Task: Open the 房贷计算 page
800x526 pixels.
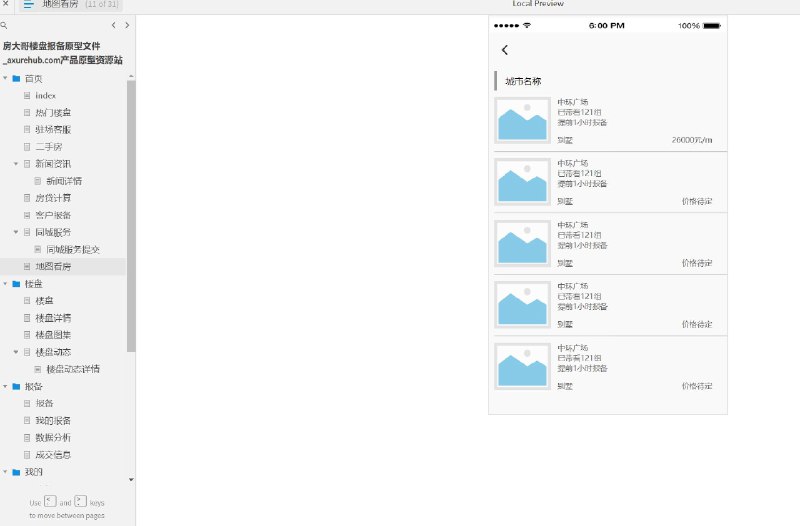Action: tap(53, 198)
